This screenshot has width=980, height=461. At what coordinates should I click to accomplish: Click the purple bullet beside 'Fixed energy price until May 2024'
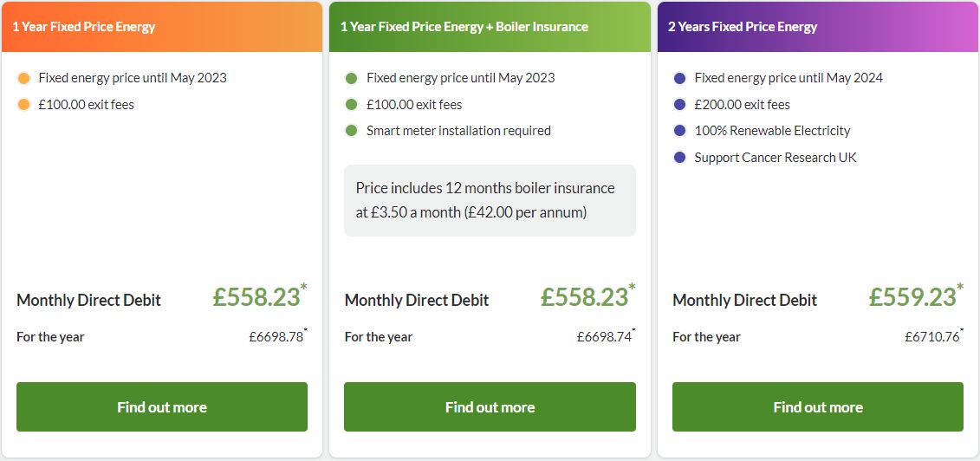(680, 79)
